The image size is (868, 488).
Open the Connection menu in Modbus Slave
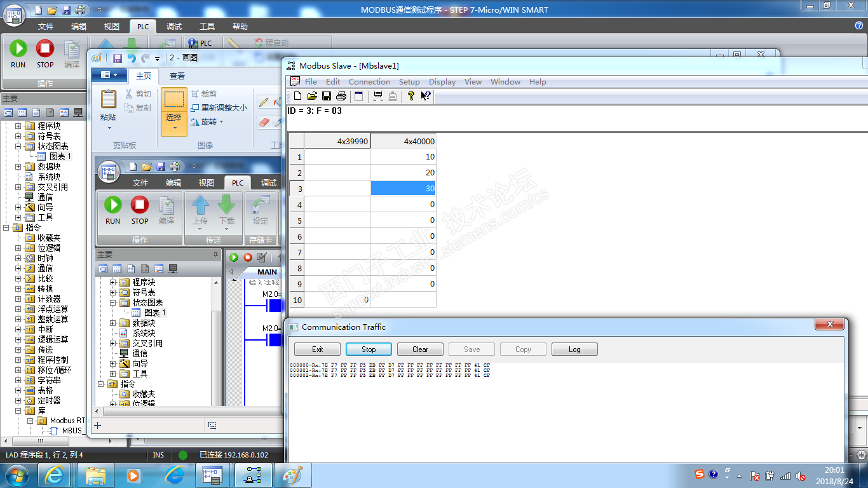point(369,81)
